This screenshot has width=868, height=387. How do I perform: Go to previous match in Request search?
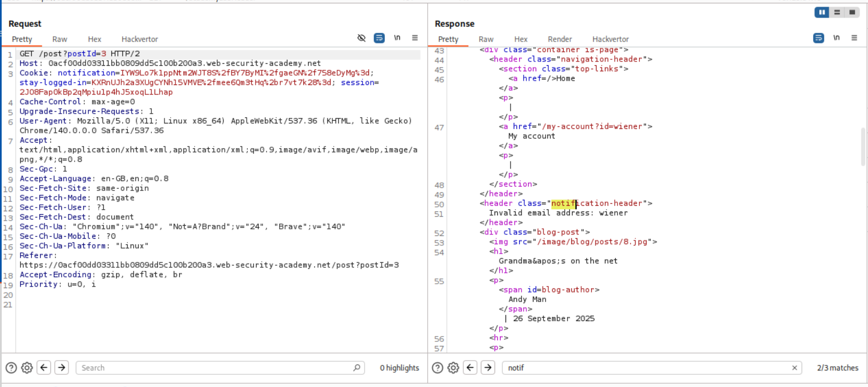[x=44, y=368]
